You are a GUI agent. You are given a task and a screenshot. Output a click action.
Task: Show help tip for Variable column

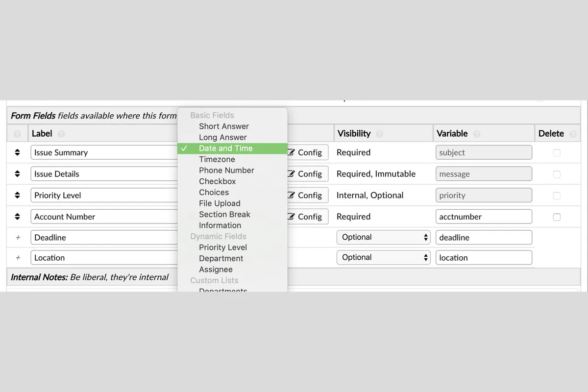pos(476,134)
